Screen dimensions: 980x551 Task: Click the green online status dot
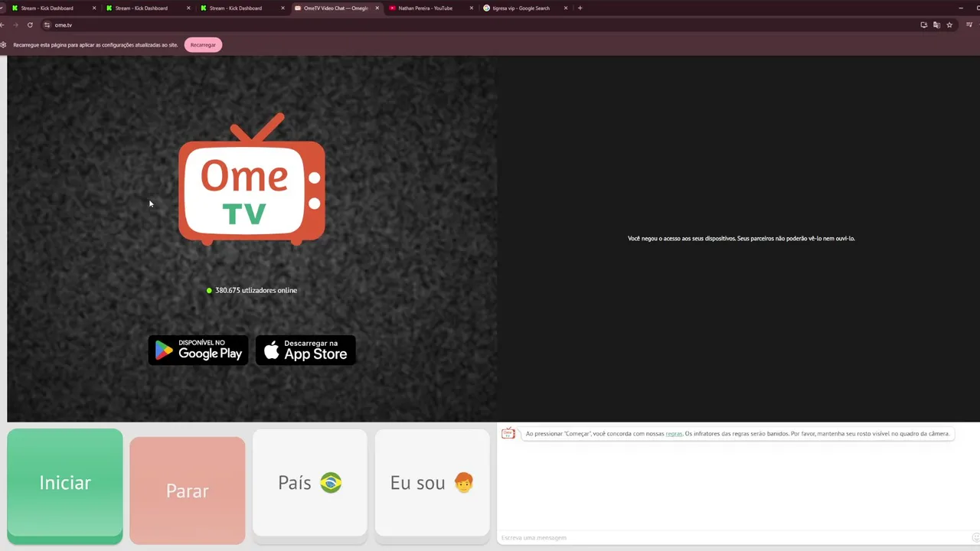tap(209, 291)
